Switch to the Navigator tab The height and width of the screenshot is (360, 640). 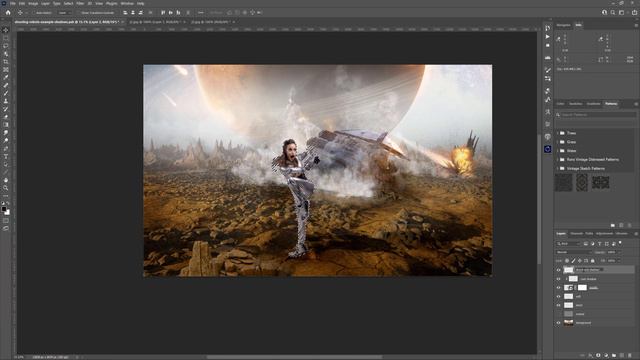[564, 25]
